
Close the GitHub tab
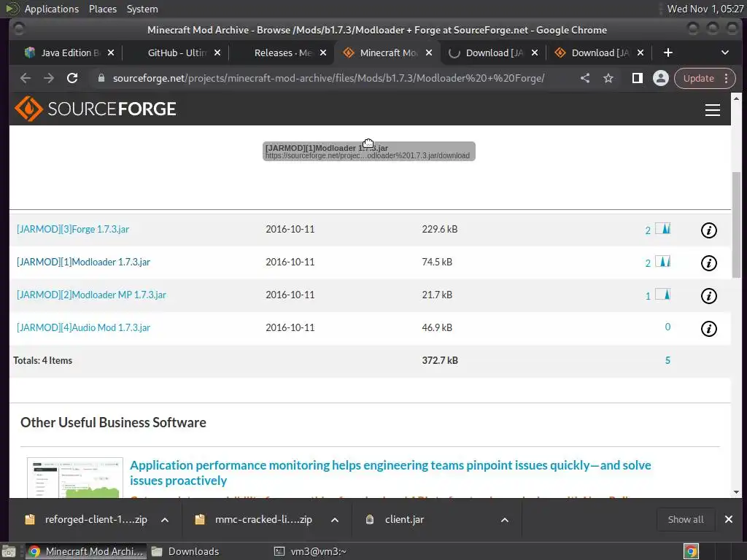point(217,52)
